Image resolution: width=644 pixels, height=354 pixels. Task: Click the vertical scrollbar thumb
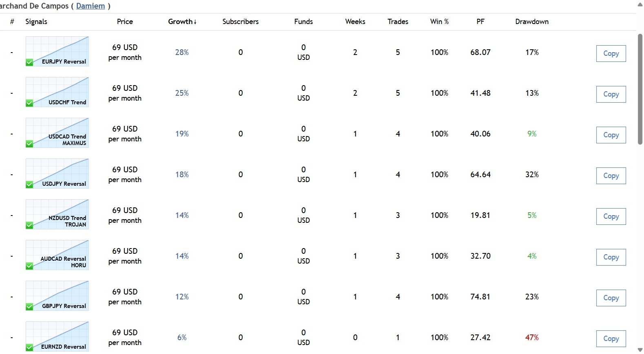(x=640, y=89)
